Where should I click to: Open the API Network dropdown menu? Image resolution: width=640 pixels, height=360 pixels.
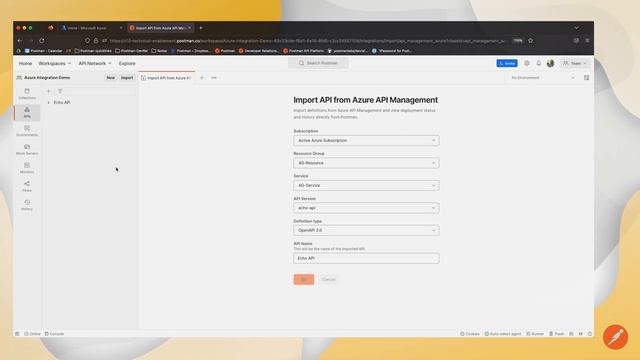coord(95,63)
